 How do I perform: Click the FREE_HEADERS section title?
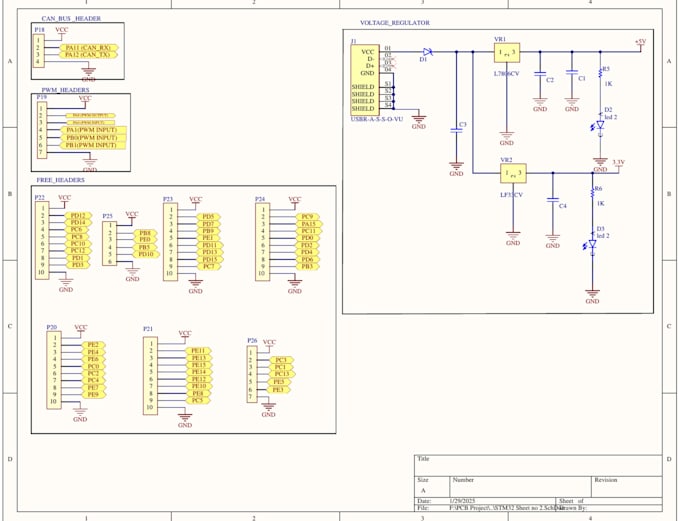coord(60,180)
